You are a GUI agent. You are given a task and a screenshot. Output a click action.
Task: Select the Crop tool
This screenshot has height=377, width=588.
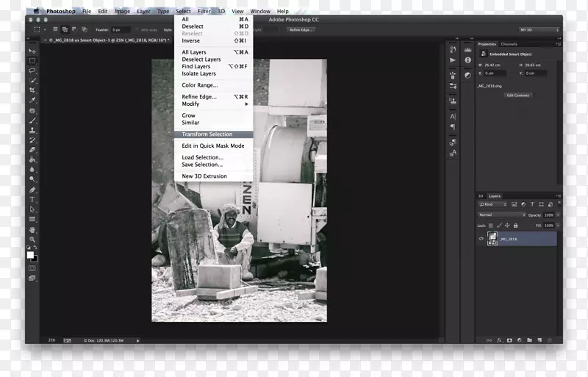tap(32, 90)
